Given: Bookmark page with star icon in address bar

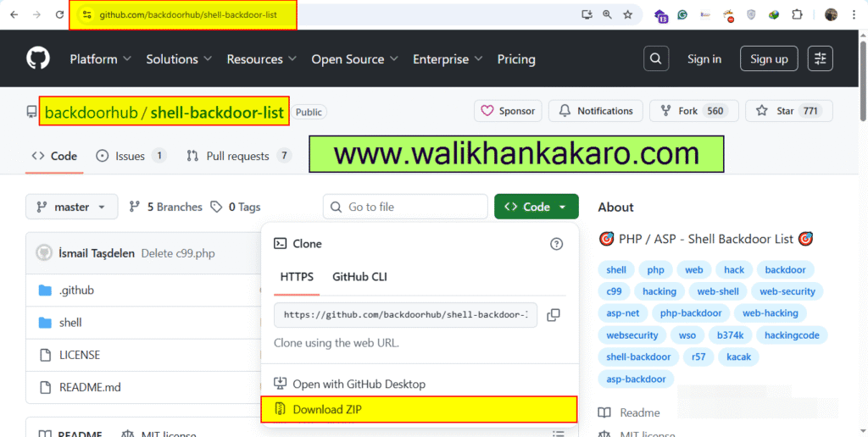Looking at the screenshot, I should [x=628, y=14].
